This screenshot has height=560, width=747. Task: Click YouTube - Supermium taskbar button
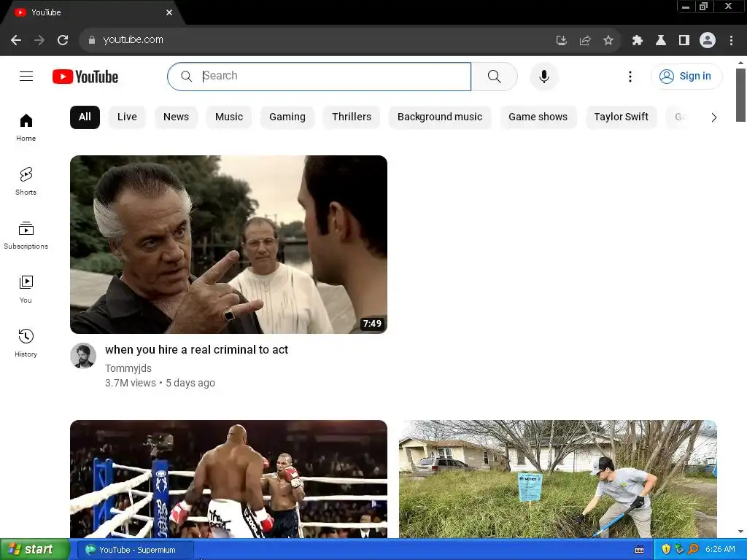[136, 550]
